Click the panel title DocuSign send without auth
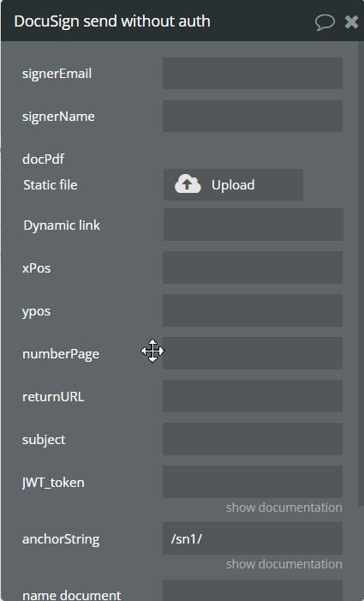This screenshot has width=364, height=601. pyautogui.click(x=112, y=21)
